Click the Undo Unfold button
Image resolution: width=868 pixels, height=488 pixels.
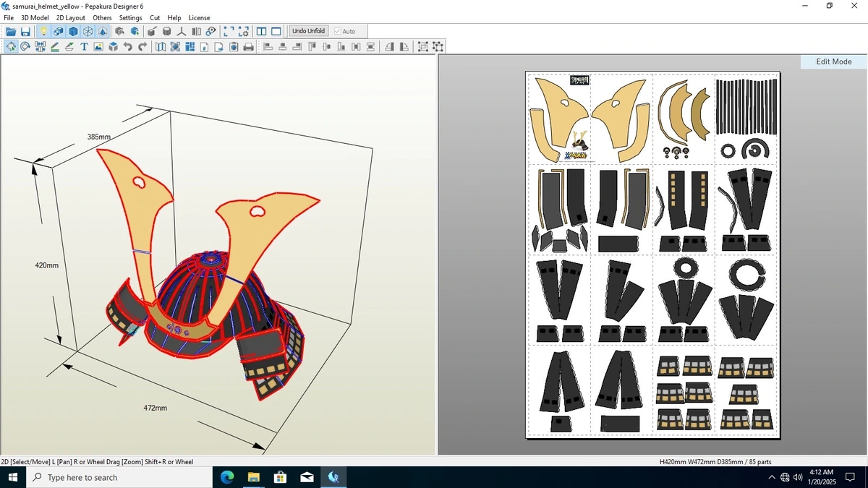[308, 31]
